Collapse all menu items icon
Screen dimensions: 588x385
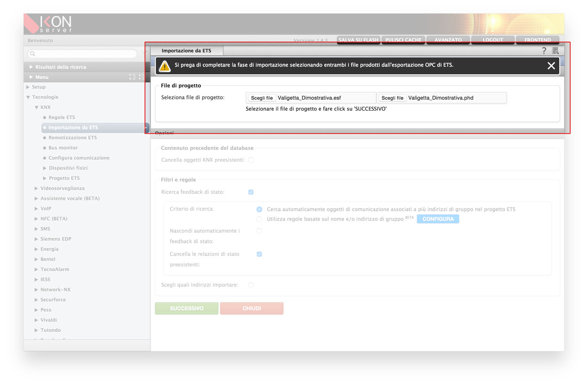[141, 77]
